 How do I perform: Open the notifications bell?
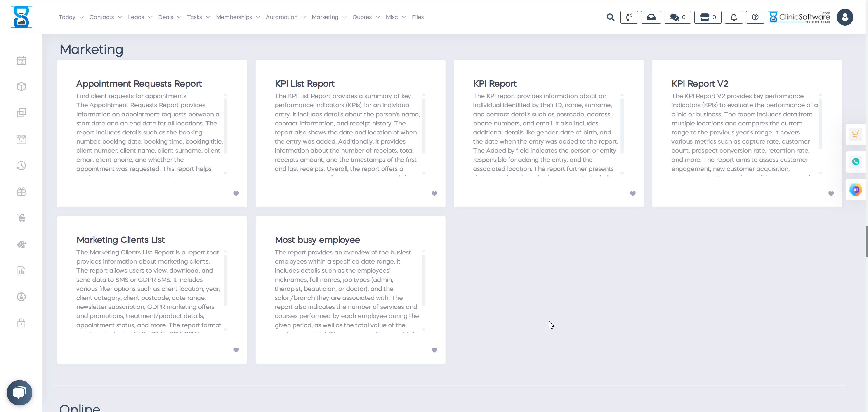click(x=734, y=17)
